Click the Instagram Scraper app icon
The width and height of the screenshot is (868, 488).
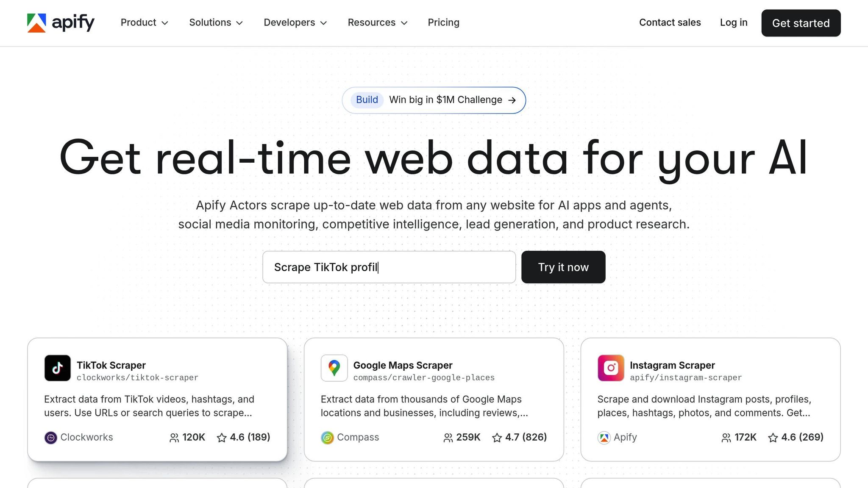pos(611,368)
